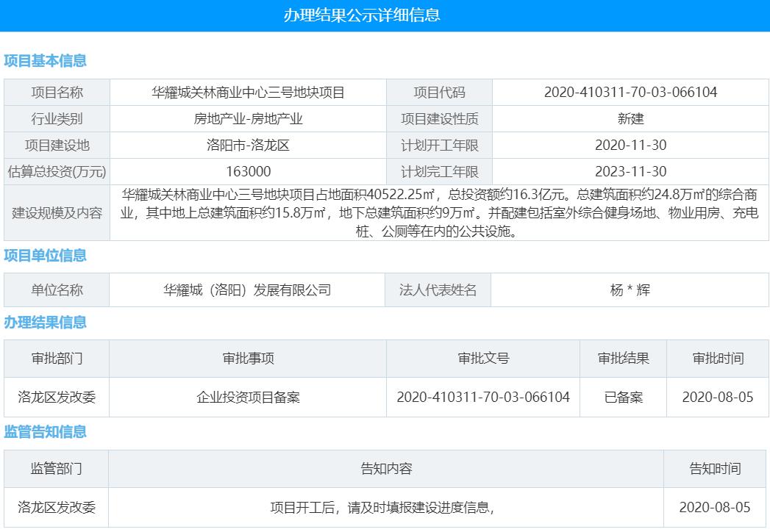Click the 审批结果 cell showing 已备案
The image size is (770, 532).
[x=624, y=398]
